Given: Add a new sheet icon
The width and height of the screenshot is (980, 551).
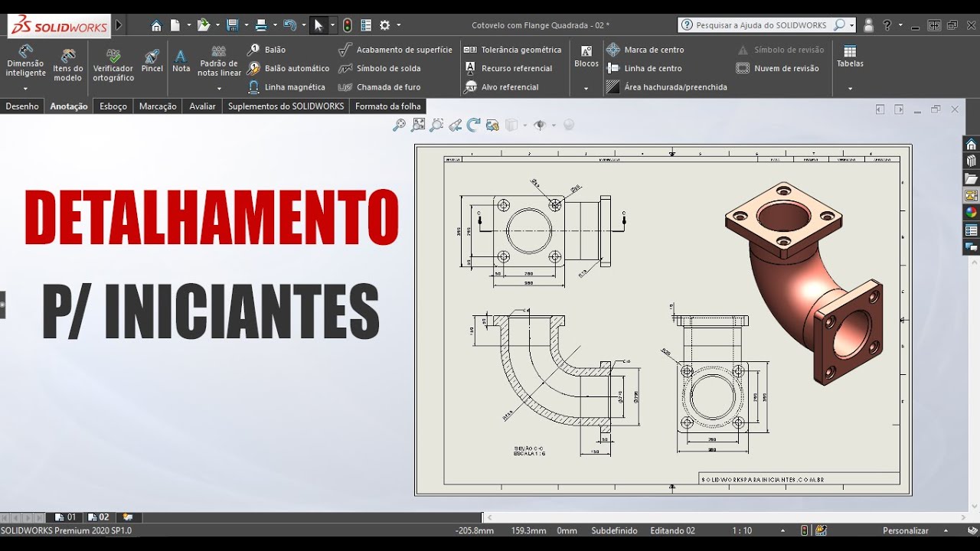Looking at the screenshot, I should pyautogui.click(x=128, y=517).
